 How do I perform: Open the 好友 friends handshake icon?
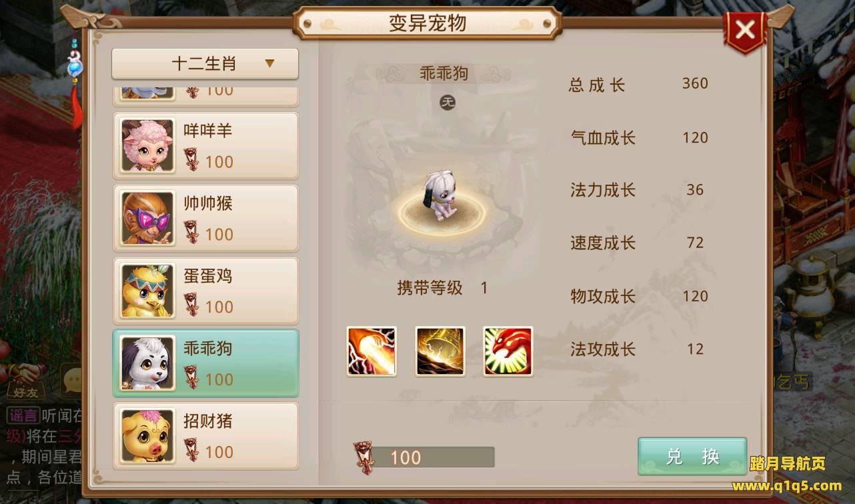[x=22, y=380]
